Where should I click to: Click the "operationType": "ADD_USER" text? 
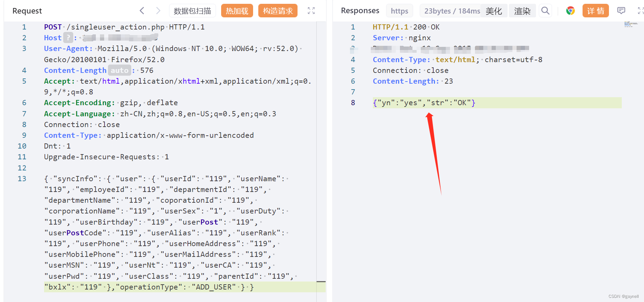coord(176,287)
